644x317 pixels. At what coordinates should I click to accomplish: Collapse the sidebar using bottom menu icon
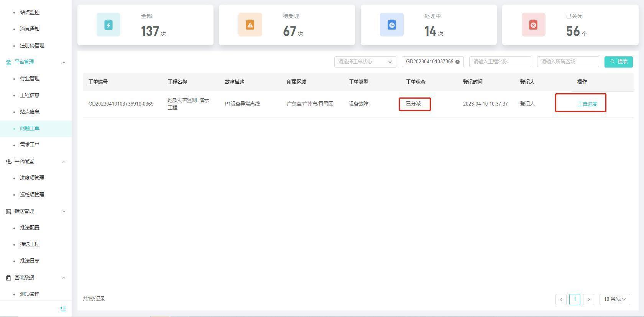pyautogui.click(x=63, y=309)
